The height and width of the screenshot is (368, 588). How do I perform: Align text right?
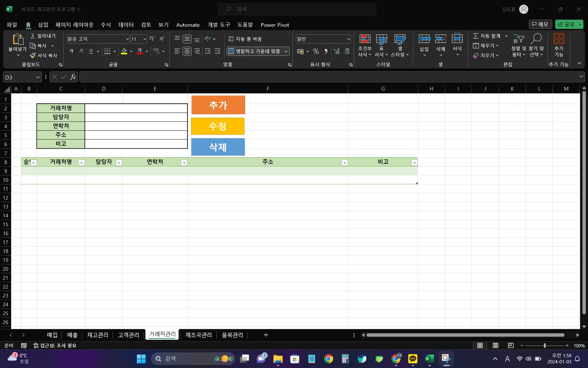pyautogui.click(x=197, y=51)
